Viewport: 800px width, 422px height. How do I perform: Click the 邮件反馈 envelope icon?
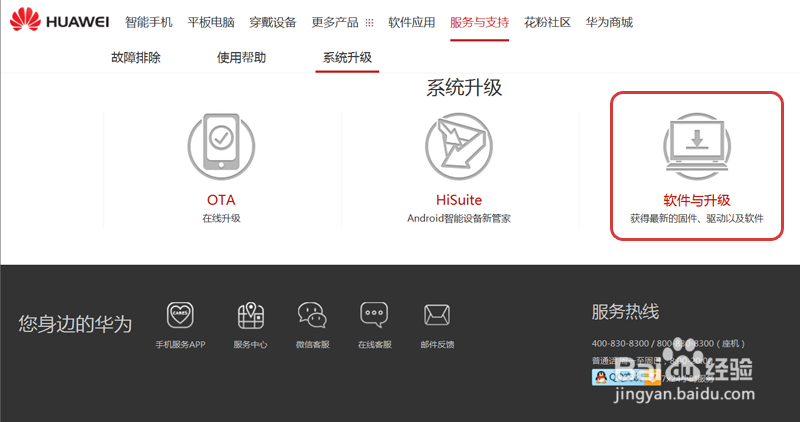(437, 315)
